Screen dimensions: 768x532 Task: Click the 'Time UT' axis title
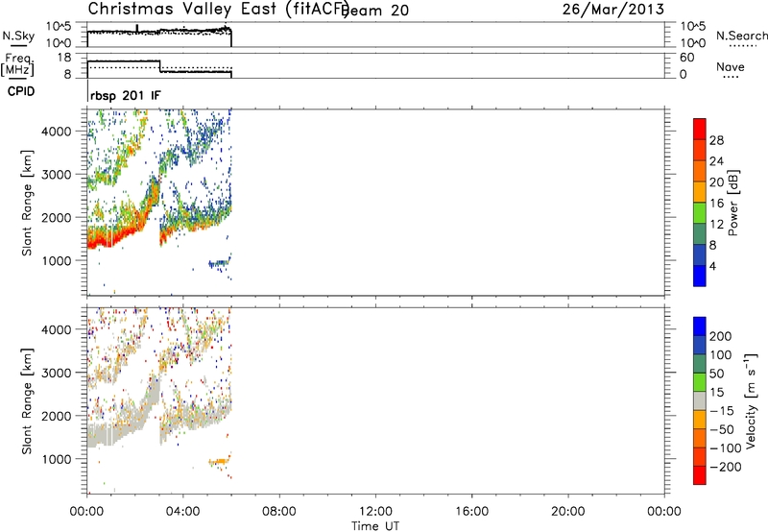click(375, 526)
